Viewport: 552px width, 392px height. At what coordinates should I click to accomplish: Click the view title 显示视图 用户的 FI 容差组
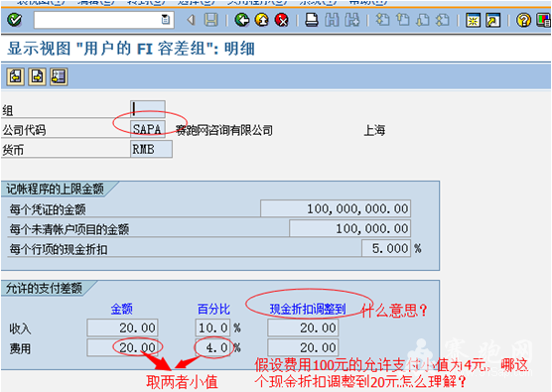pos(131,49)
